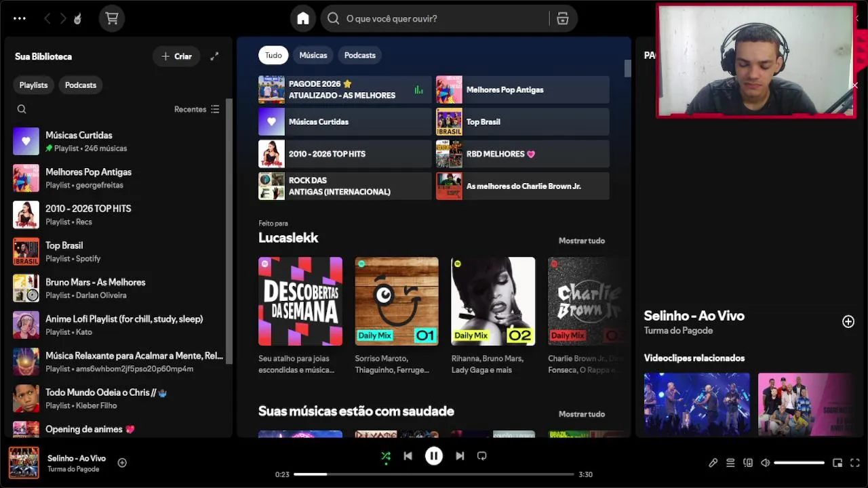868x488 pixels.
Task: Connect to a device
Action: tap(748, 463)
